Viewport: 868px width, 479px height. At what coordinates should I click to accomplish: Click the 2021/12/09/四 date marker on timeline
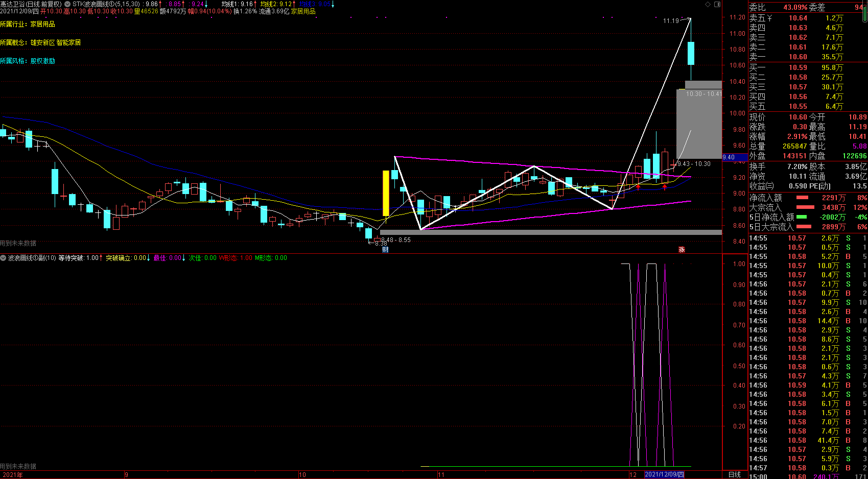[664, 474]
